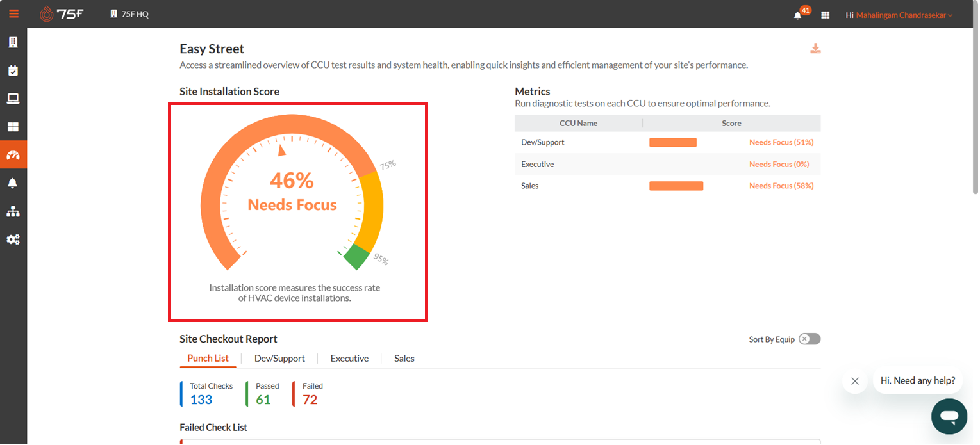Click the Sales score progress bar
This screenshot has width=980, height=445.
676,186
